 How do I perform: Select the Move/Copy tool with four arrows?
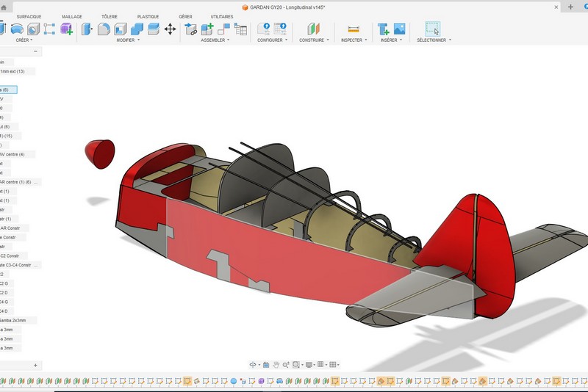tap(170, 29)
